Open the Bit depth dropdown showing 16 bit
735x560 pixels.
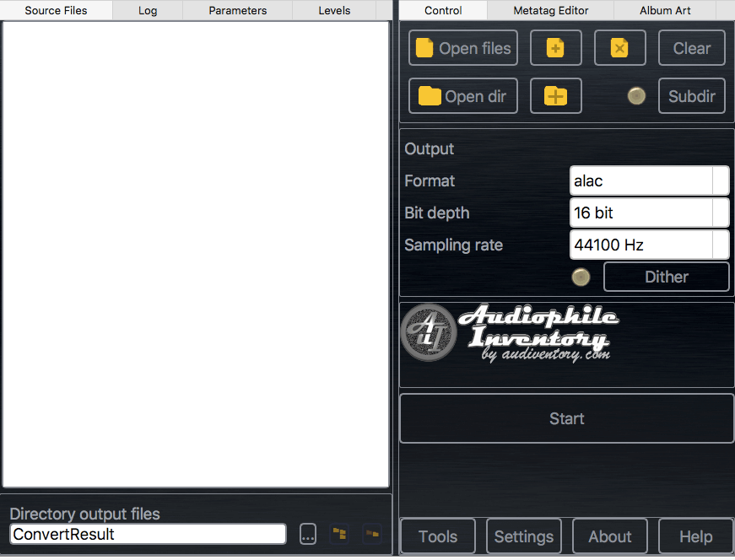[x=649, y=213]
